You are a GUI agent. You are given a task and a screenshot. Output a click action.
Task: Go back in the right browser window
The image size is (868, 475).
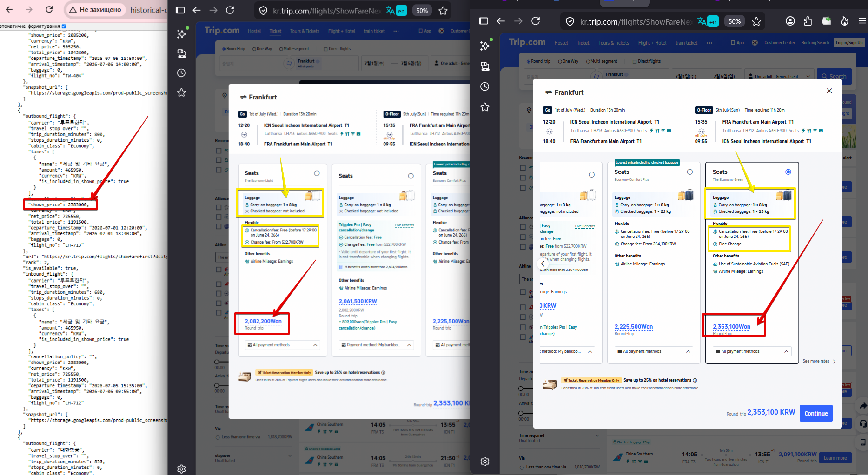[501, 21]
